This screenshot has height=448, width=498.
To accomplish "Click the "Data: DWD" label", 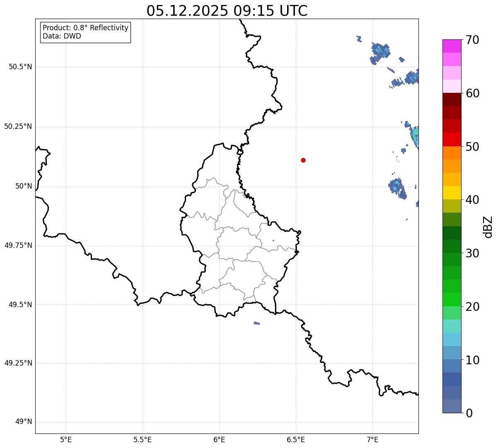I will pyautogui.click(x=62, y=36).
